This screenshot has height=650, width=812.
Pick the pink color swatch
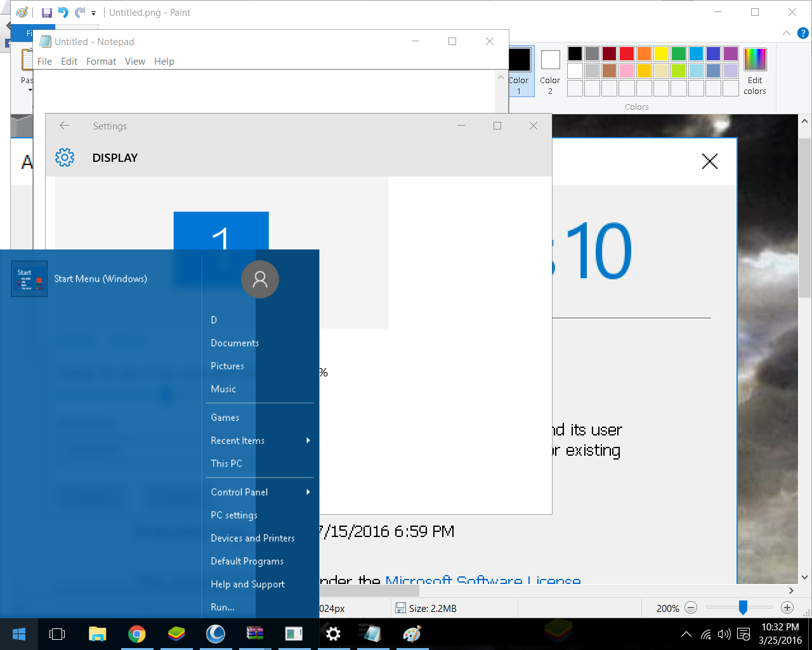627,70
